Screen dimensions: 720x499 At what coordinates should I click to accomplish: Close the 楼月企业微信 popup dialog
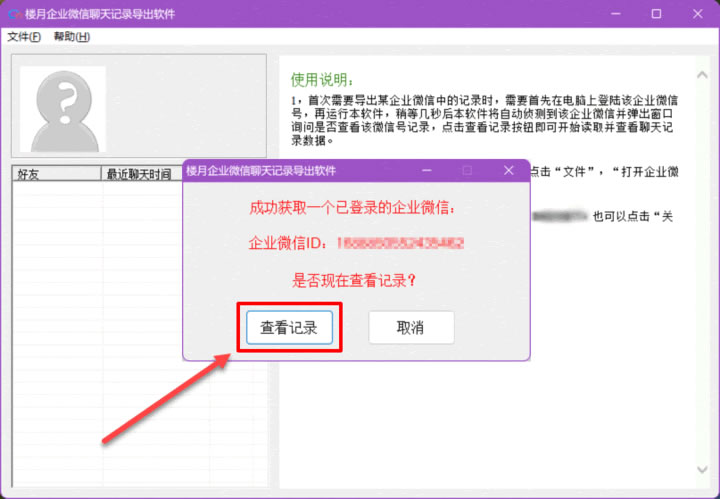coord(508,170)
